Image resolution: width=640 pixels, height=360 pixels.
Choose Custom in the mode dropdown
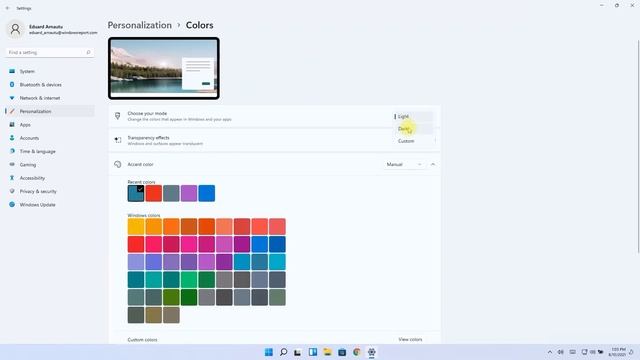point(413,141)
